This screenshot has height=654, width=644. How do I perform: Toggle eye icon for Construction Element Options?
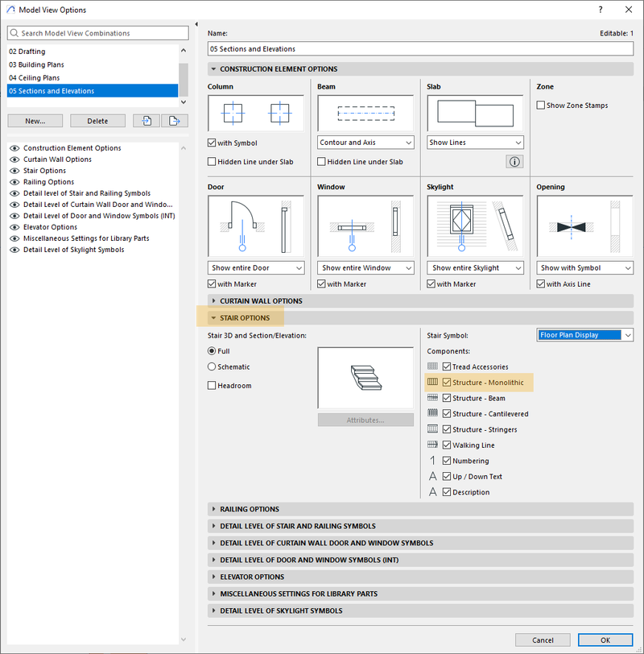coord(14,148)
